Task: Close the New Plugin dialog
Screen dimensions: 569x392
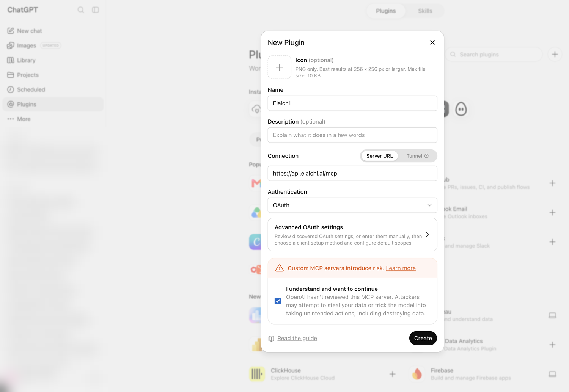Action: tap(432, 42)
